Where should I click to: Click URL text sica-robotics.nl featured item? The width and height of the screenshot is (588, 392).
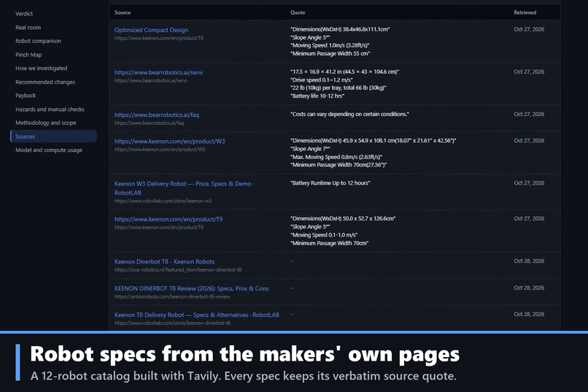[x=178, y=269]
